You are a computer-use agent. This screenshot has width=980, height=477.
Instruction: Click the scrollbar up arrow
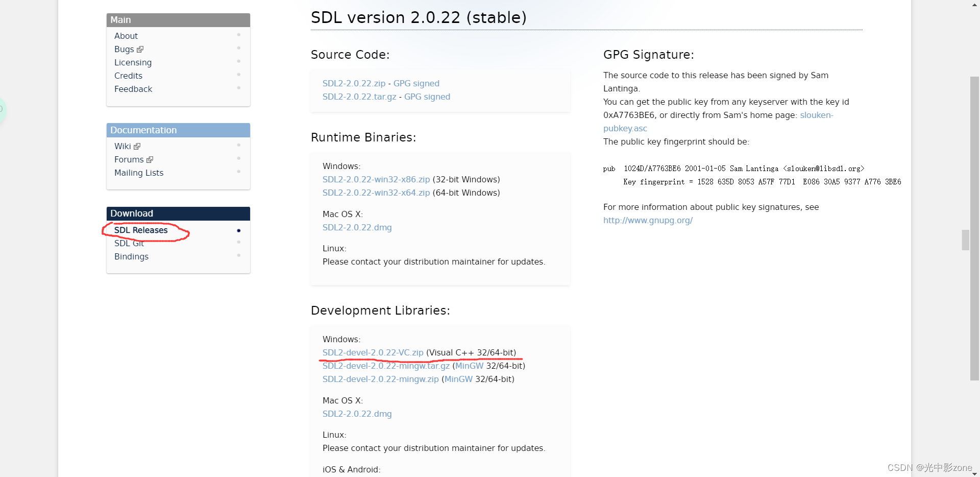click(x=974, y=5)
